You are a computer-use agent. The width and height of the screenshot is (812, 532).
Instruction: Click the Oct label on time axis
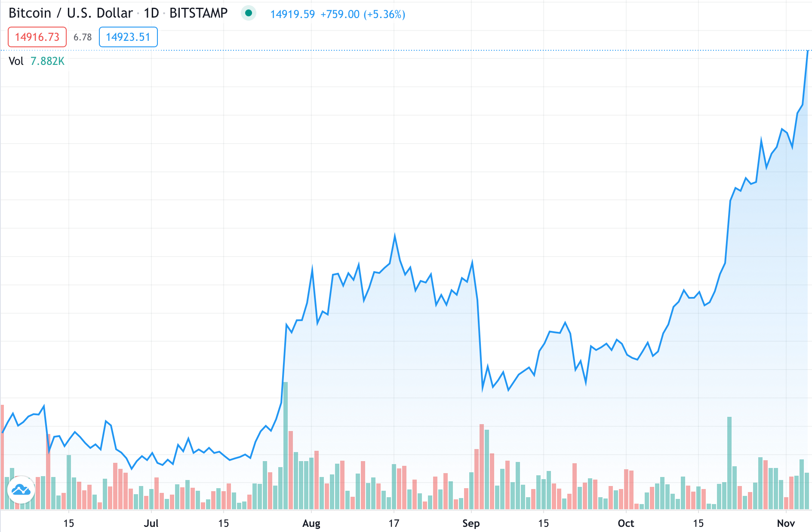click(626, 523)
